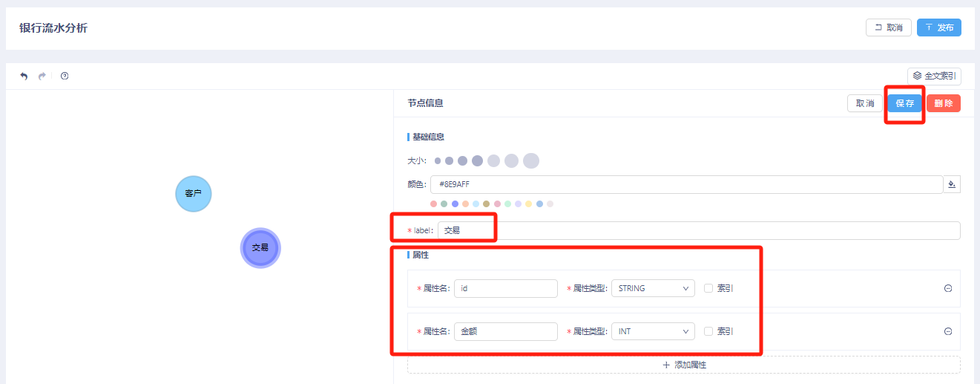980x384 pixels.
Task: Select the 客户 node on canvas
Action: (194, 194)
